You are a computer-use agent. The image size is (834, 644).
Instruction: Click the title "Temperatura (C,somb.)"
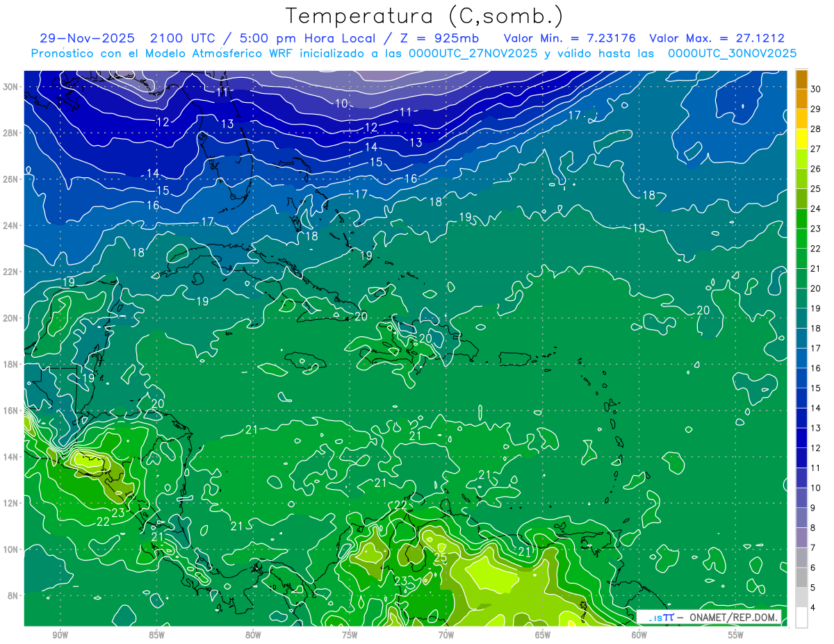pyautogui.click(x=425, y=16)
